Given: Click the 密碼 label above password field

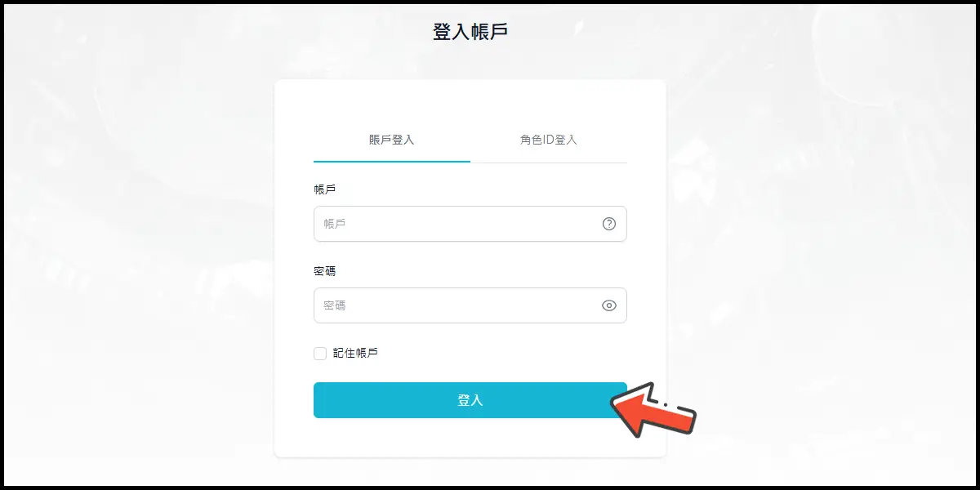Looking at the screenshot, I should [x=324, y=271].
